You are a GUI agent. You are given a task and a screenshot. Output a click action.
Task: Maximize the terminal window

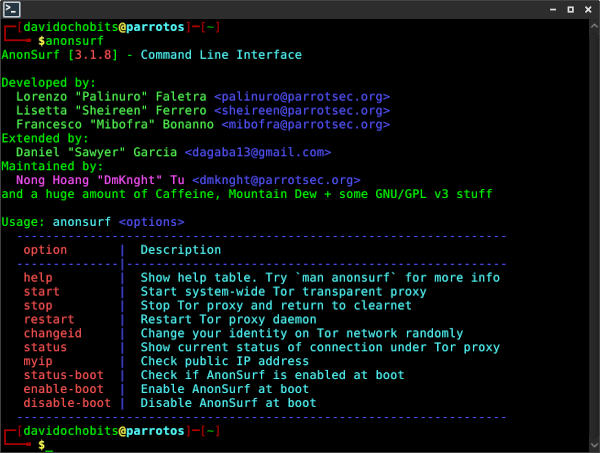(571, 10)
